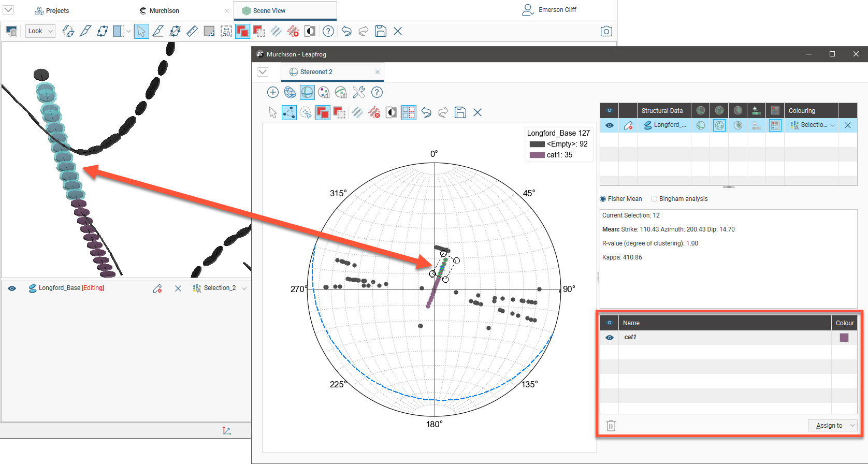Toggle the eye icon in Structural Data header
Image resolution: width=868 pixels, height=464 pixels.
click(x=610, y=110)
